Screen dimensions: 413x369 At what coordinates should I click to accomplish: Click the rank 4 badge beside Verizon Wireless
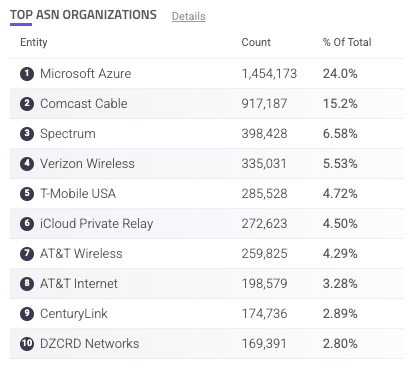click(27, 164)
